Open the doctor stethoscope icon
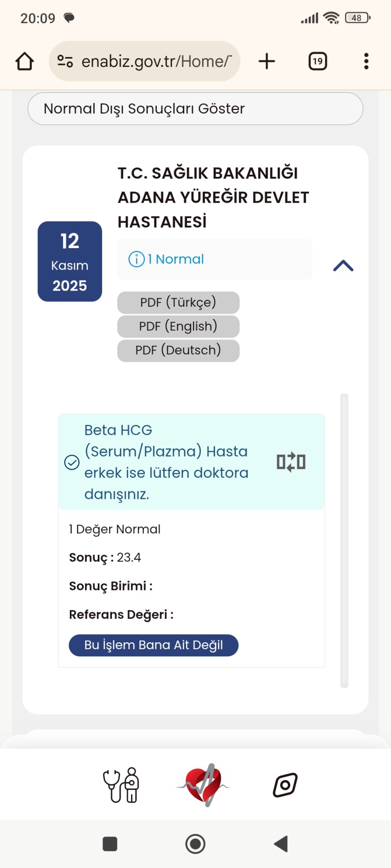Screen dimensions: 391x868 coord(121,785)
